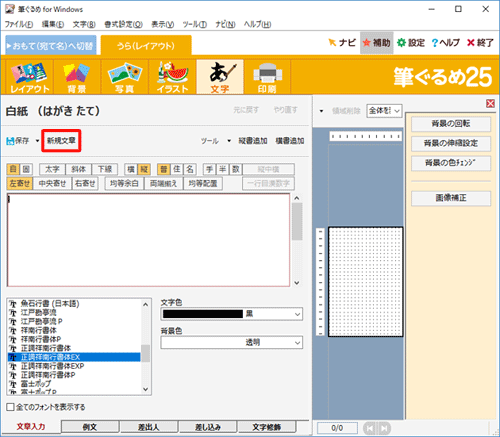Toggle 半 half-width button
The image size is (500, 437).
tap(223, 169)
